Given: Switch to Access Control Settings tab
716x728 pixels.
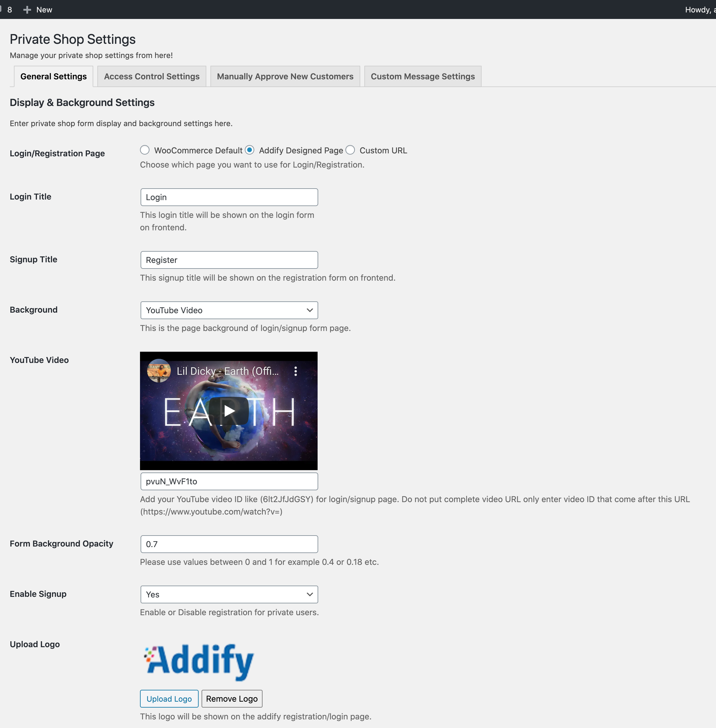Looking at the screenshot, I should pyautogui.click(x=152, y=76).
